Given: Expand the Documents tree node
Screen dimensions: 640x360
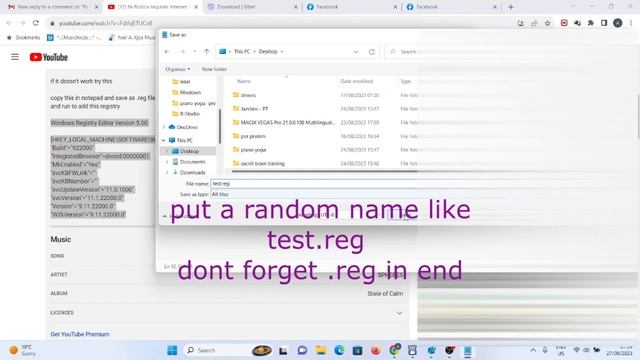Looking at the screenshot, I should (167, 162).
